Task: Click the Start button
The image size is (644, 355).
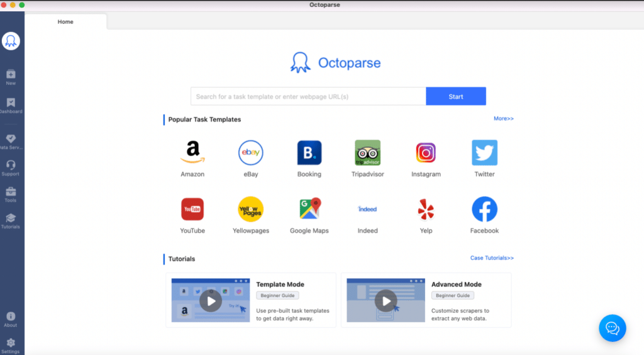Action: 456,96
